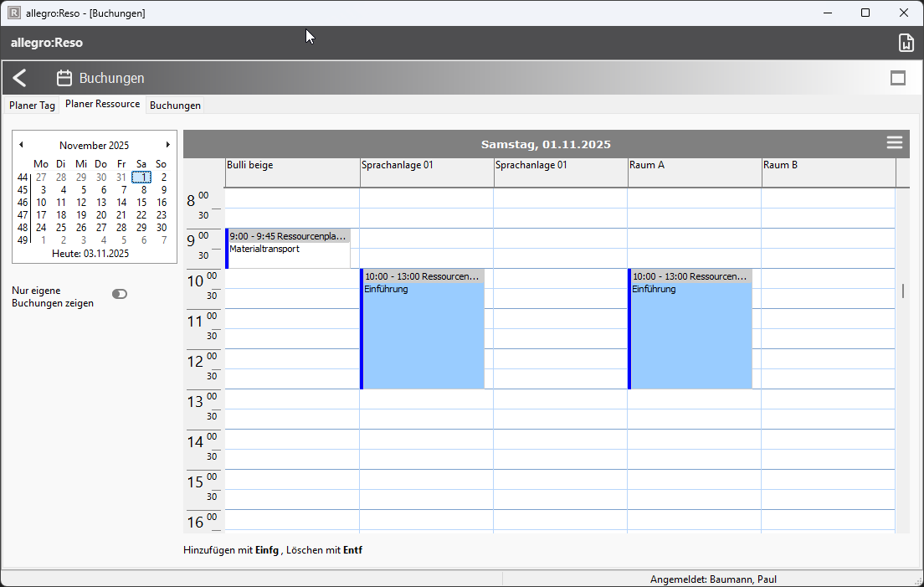Toggle Nur eigene Buchungen zeigen switch
Image resolution: width=924 pixels, height=587 pixels.
point(120,294)
